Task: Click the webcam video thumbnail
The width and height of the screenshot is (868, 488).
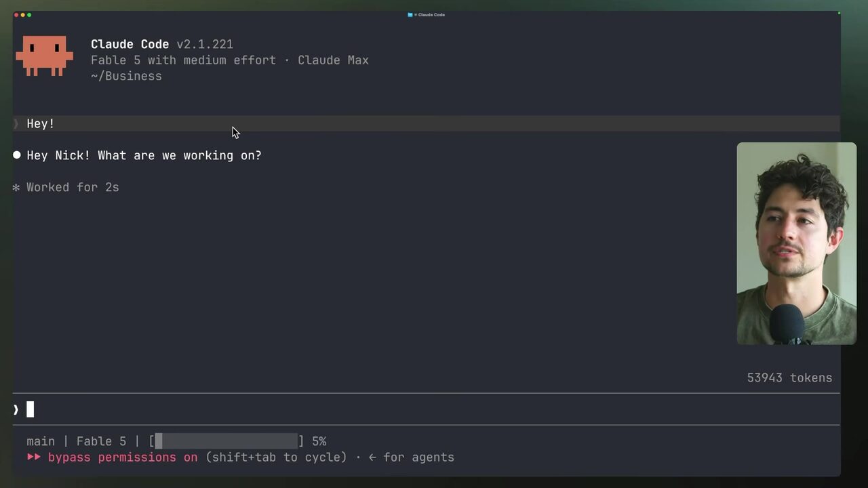Action: tap(796, 243)
